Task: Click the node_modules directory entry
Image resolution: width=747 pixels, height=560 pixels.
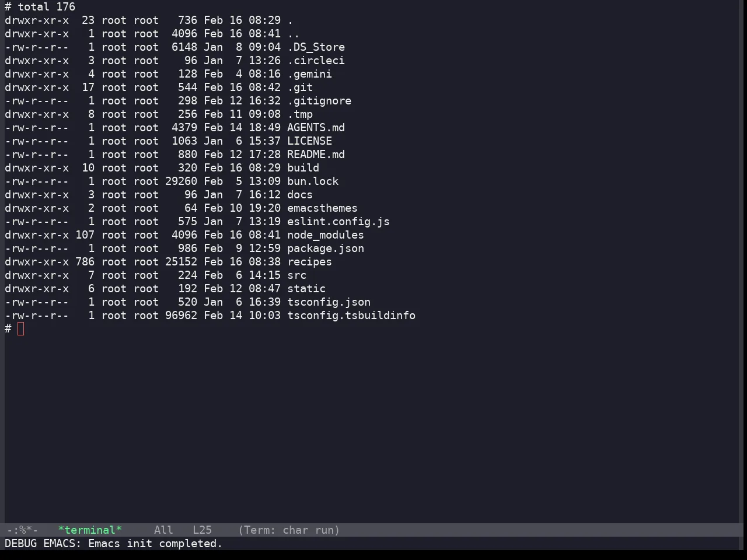Action: pyautogui.click(x=325, y=235)
